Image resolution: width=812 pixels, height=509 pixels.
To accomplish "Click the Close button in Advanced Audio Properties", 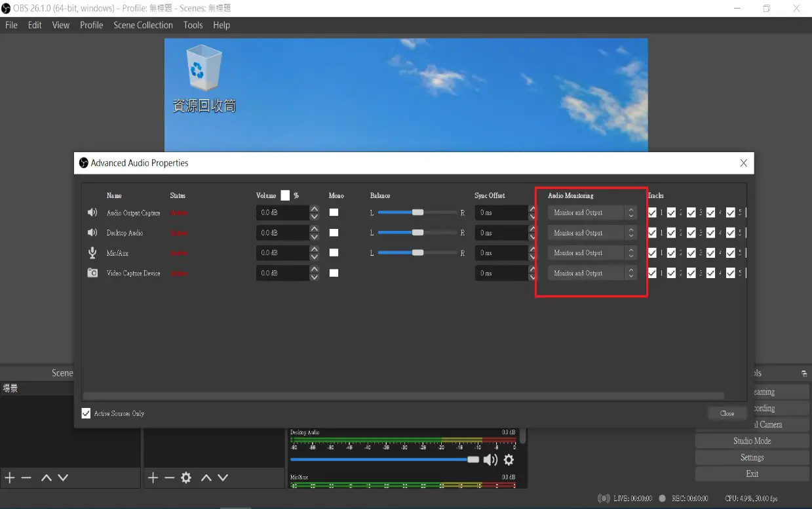I will pyautogui.click(x=727, y=413).
